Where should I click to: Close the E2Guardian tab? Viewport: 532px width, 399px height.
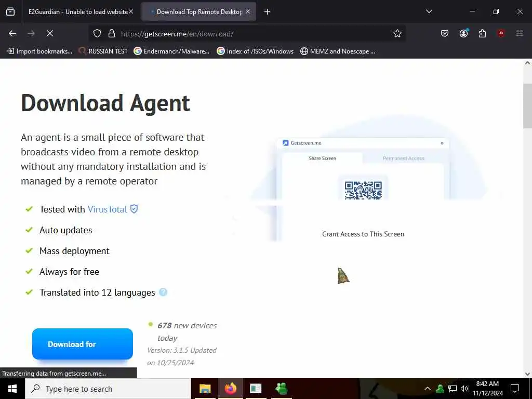(131, 12)
